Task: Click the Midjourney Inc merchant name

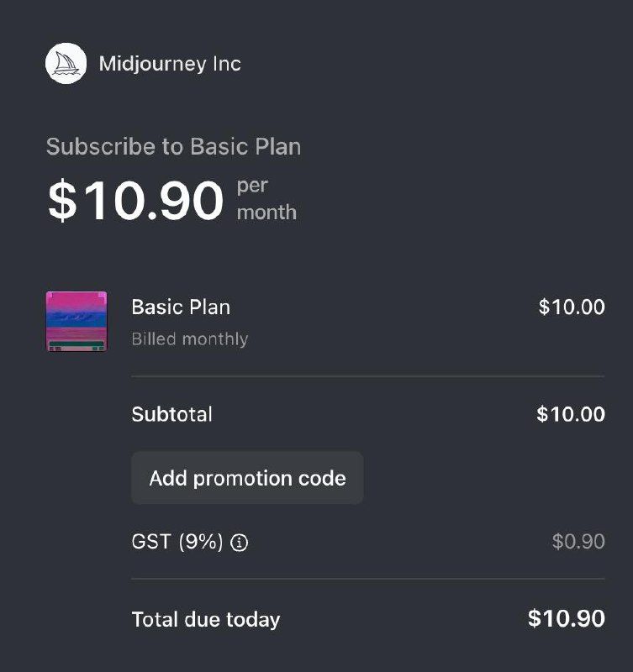Action: (x=170, y=64)
